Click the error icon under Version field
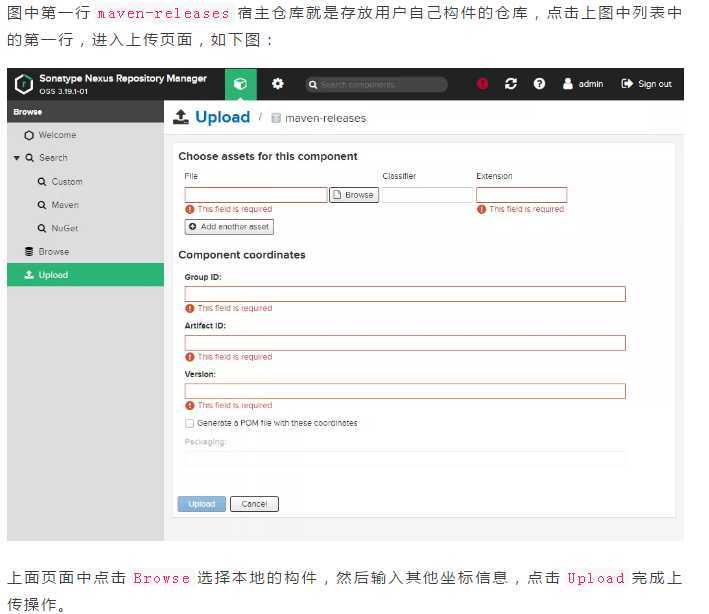Image resolution: width=709 pixels, height=614 pixels. (190, 406)
